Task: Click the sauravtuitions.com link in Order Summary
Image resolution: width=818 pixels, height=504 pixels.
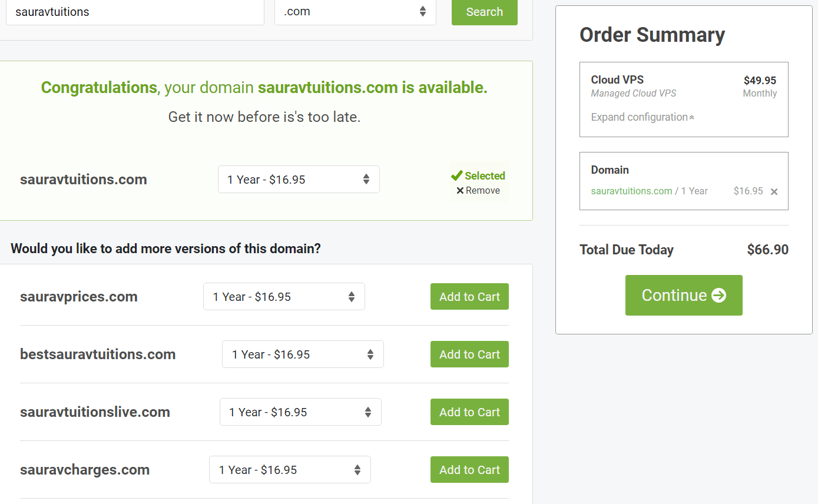Action: coord(632,191)
